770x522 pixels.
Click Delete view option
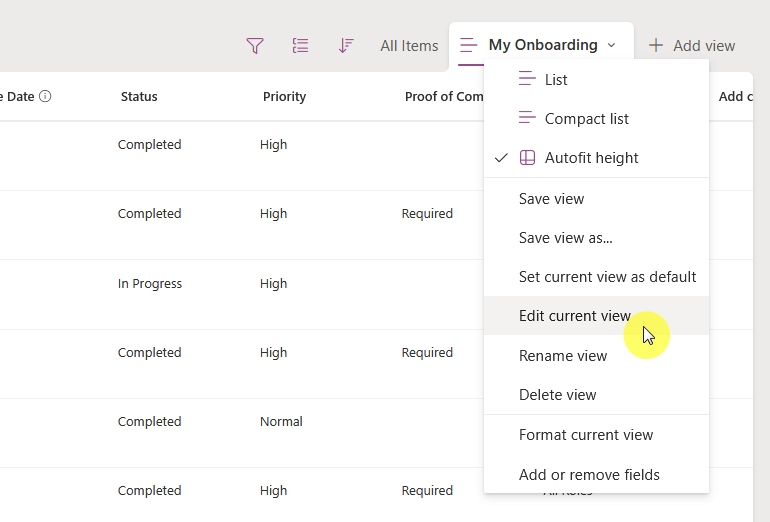click(x=596, y=395)
